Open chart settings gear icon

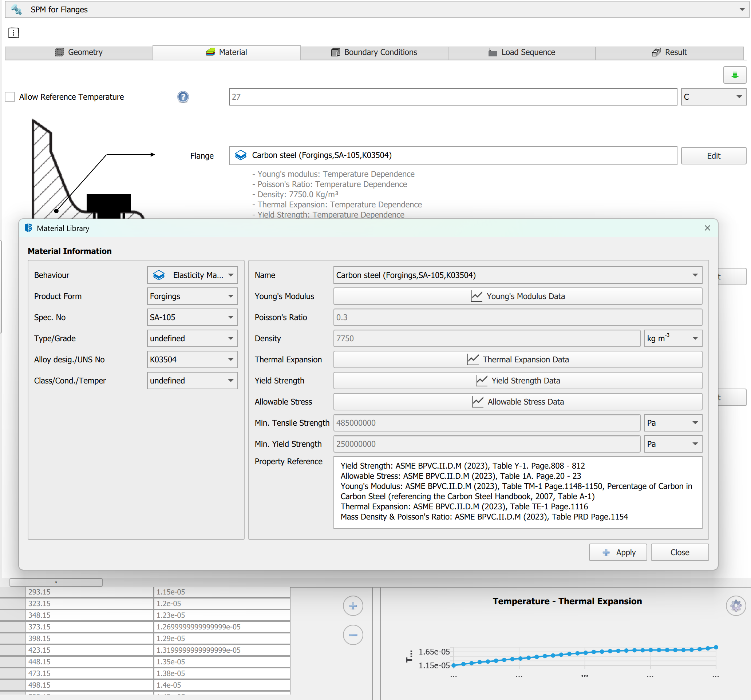(735, 606)
